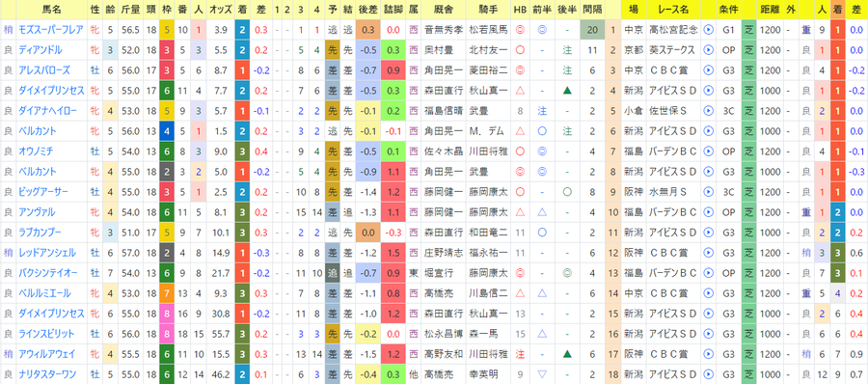Play race video in 高松宮記念 row

(708, 30)
